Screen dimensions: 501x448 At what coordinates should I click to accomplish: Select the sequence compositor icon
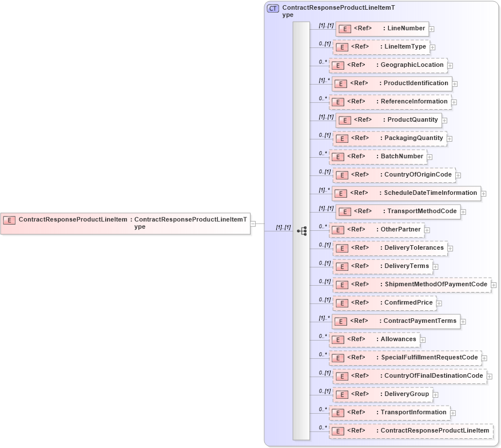point(303,231)
